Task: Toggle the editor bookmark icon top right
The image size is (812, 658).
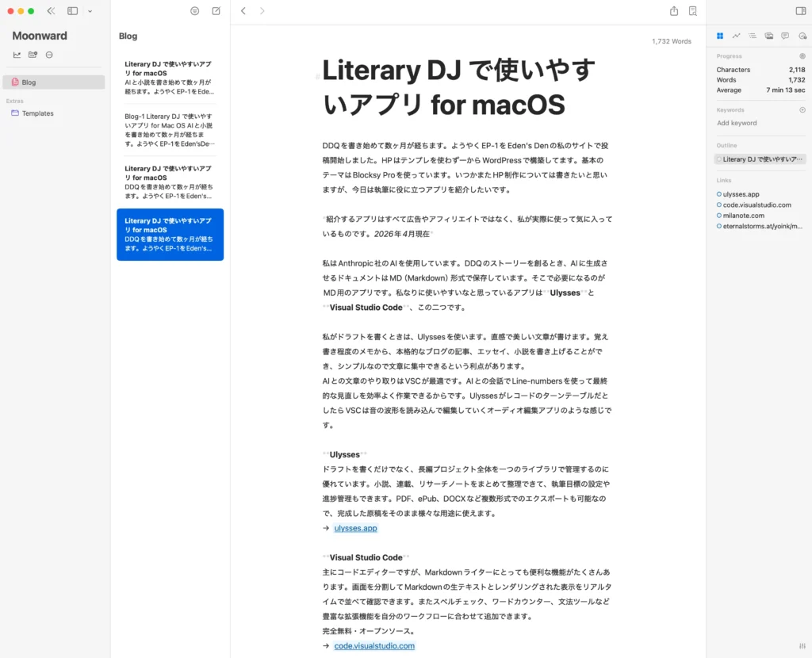Action: (x=692, y=11)
